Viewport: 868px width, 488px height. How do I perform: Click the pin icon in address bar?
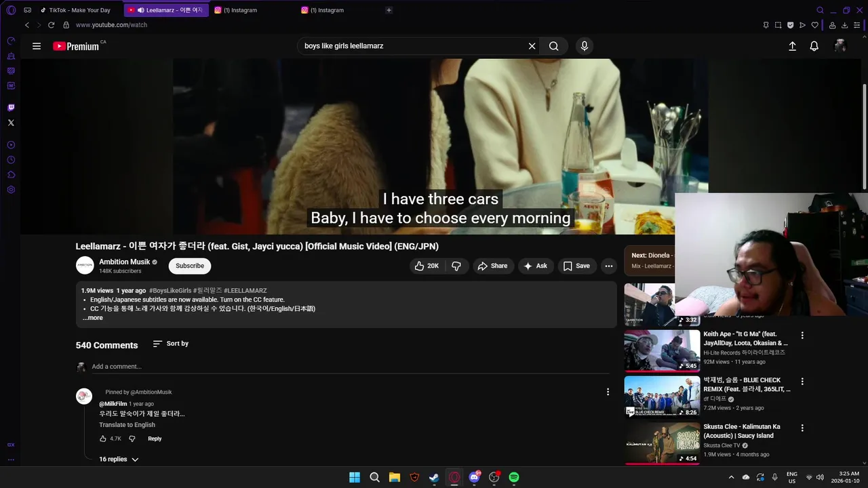[x=766, y=25]
